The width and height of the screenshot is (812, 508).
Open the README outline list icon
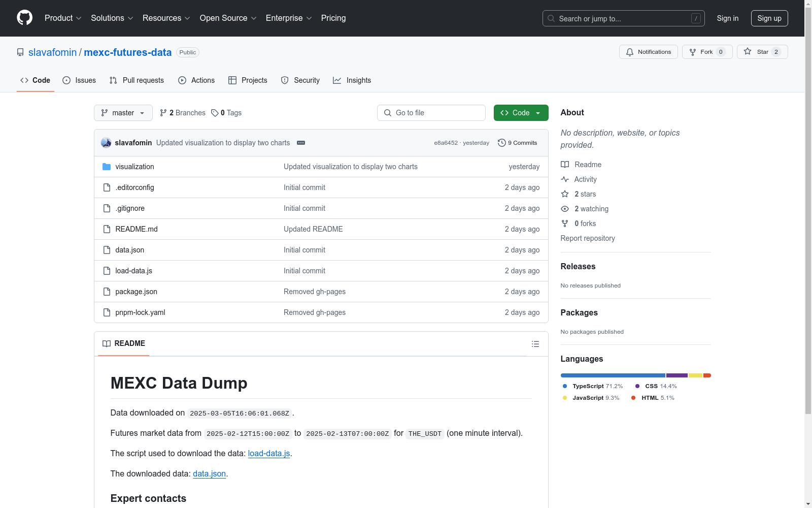coord(535,344)
